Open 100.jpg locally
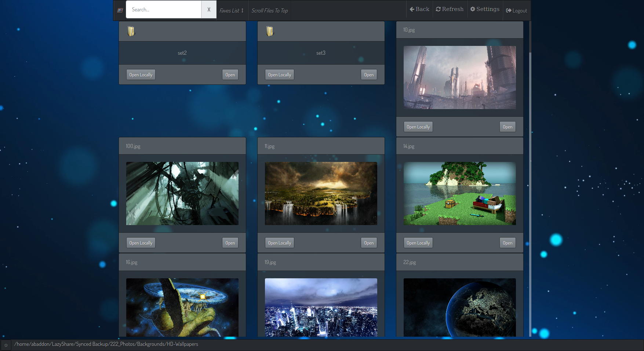 point(141,243)
